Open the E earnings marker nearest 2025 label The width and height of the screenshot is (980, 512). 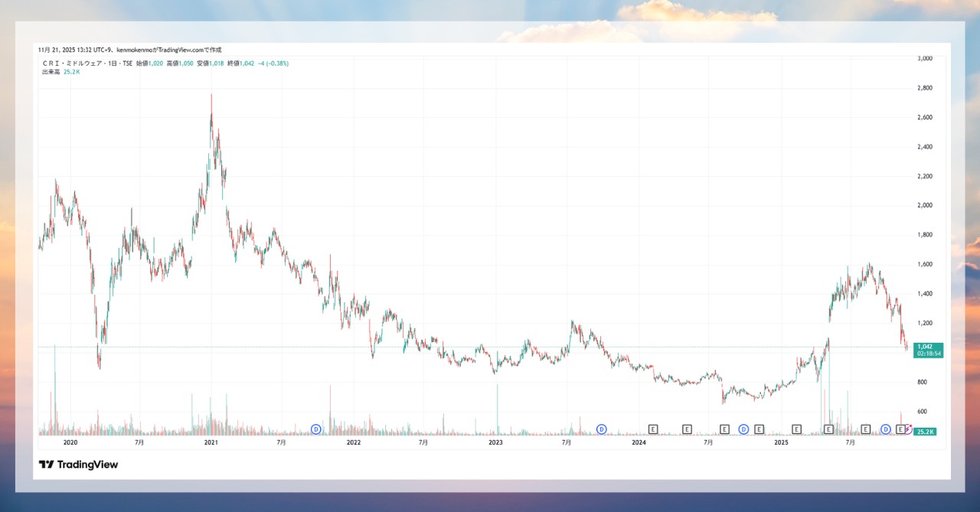click(796, 429)
